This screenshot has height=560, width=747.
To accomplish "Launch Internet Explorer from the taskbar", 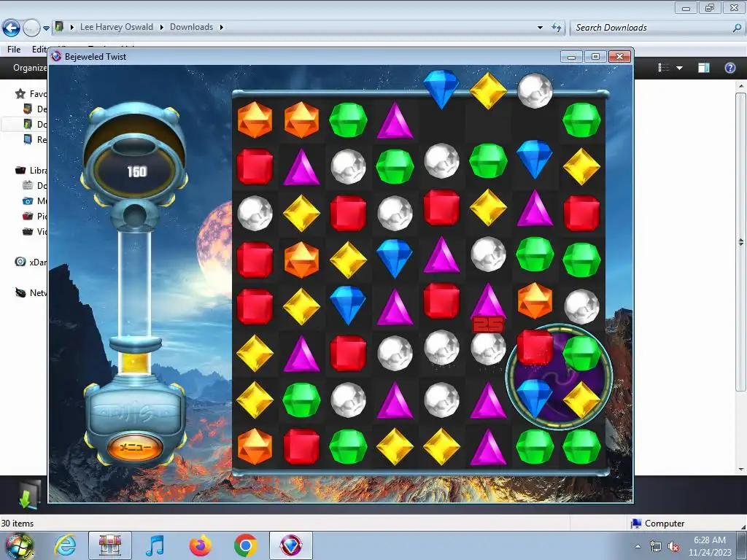I will coord(64,545).
